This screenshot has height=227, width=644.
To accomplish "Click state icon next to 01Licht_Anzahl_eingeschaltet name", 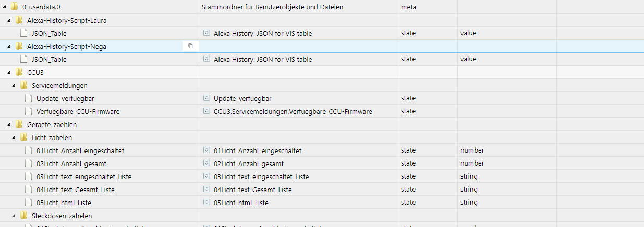I will coord(207,150).
